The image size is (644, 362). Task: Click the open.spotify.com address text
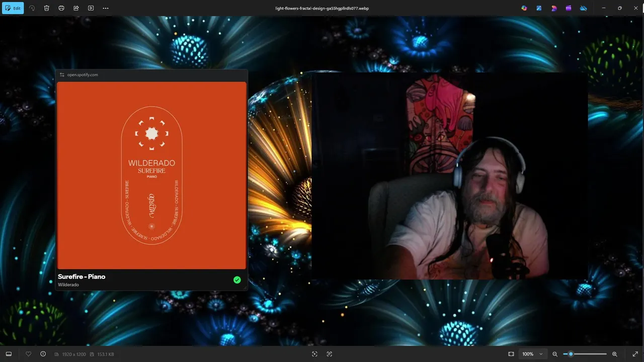(x=83, y=74)
